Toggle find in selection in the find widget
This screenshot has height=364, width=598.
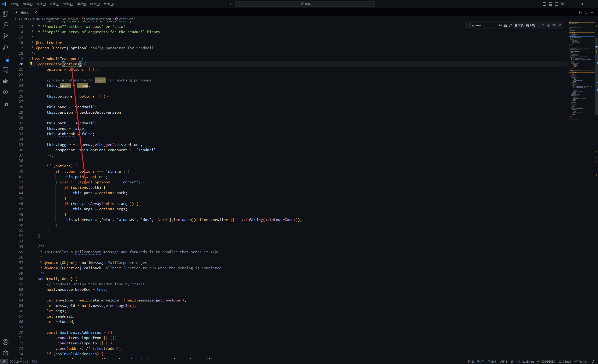point(554,25)
